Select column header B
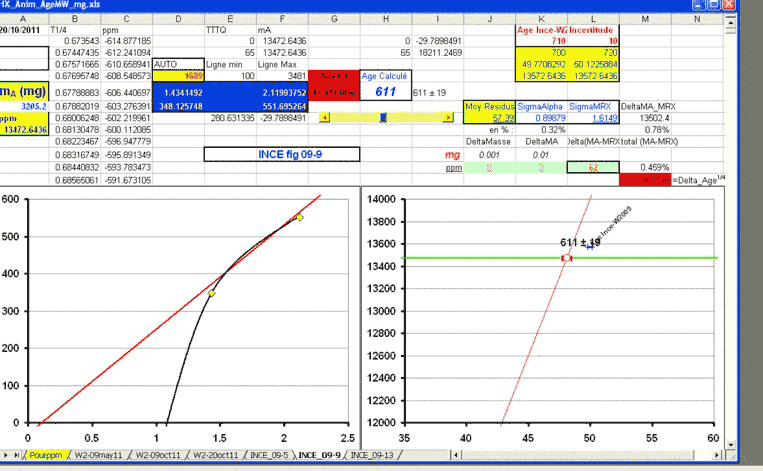Viewport: 763px width, 471px height. 74,19
